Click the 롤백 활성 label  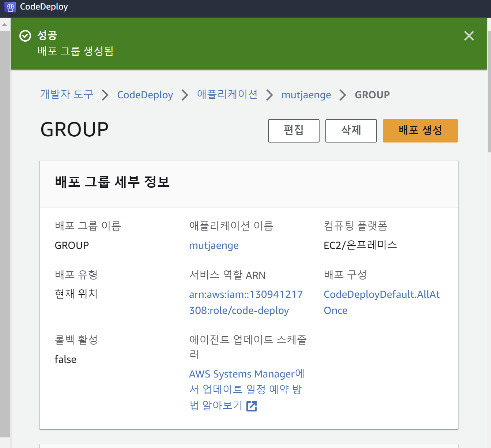pyautogui.click(x=76, y=340)
